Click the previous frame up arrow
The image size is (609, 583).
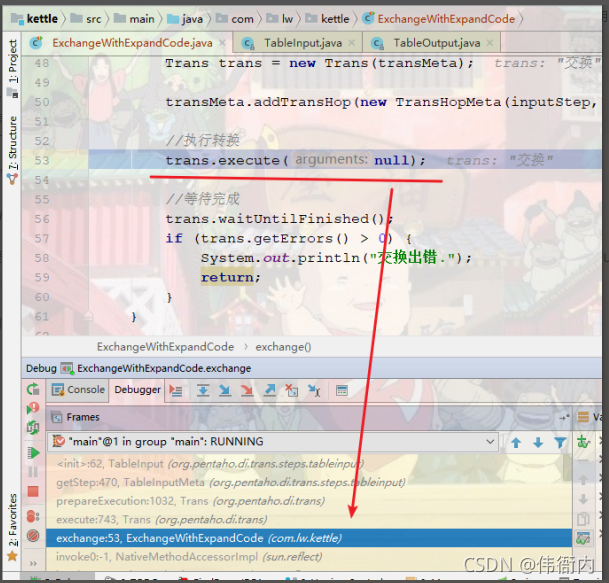click(516, 442)
